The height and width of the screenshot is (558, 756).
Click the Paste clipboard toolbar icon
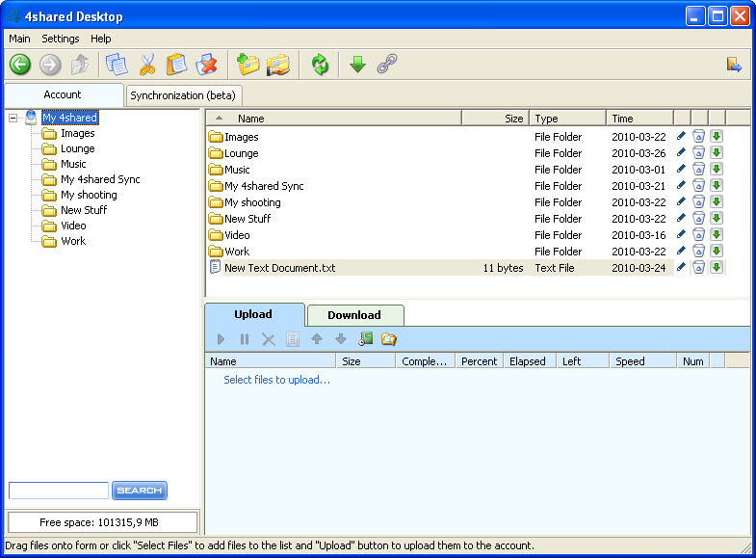click(176, 65)
